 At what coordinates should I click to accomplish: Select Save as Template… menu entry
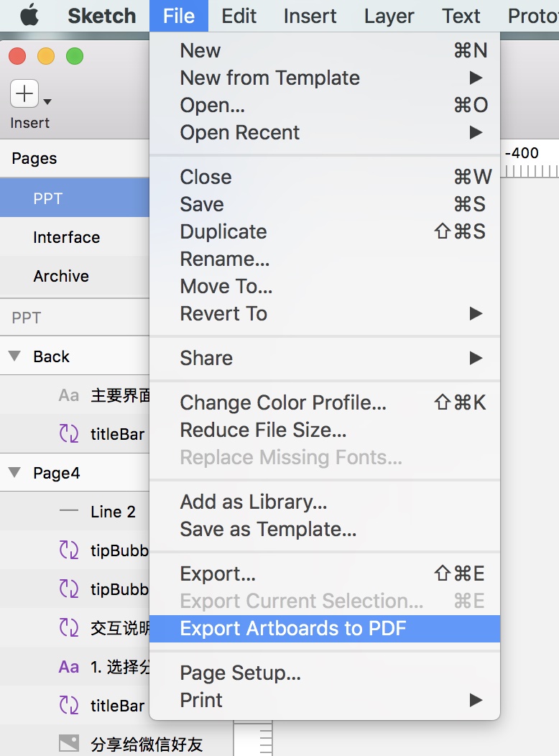tap(268, 530)
